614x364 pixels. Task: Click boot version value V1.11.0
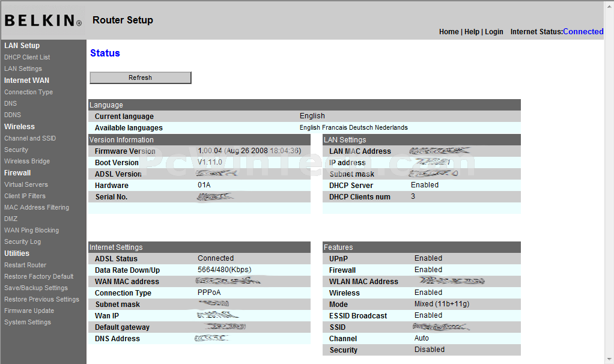tap(210, 162)
